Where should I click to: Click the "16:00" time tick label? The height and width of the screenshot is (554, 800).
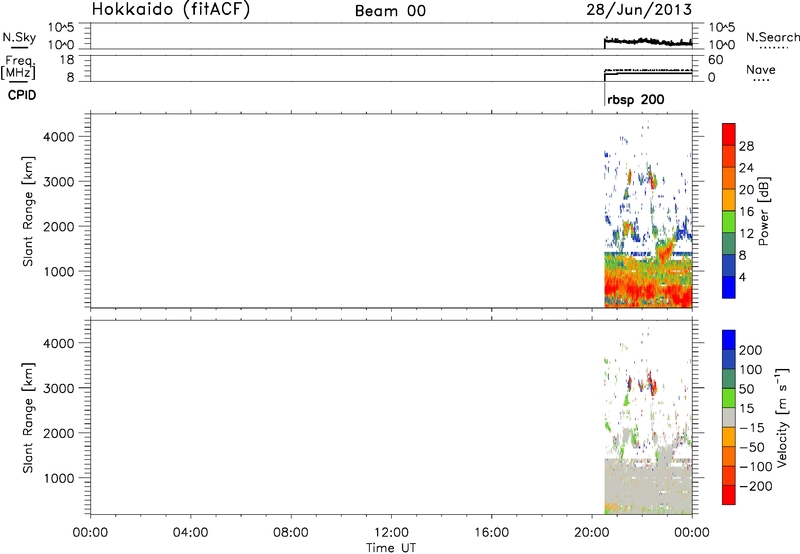(491, 533)
